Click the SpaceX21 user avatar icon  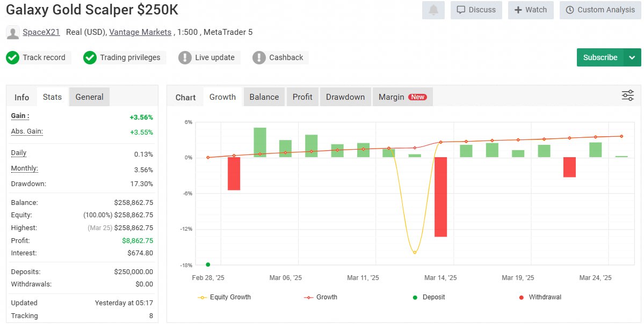[13, 32]
